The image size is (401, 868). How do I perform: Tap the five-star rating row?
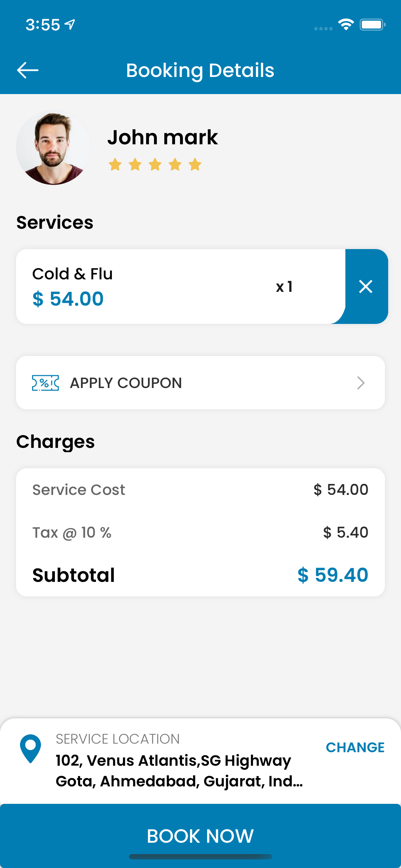pyautogui.click(x=155, y=165)
